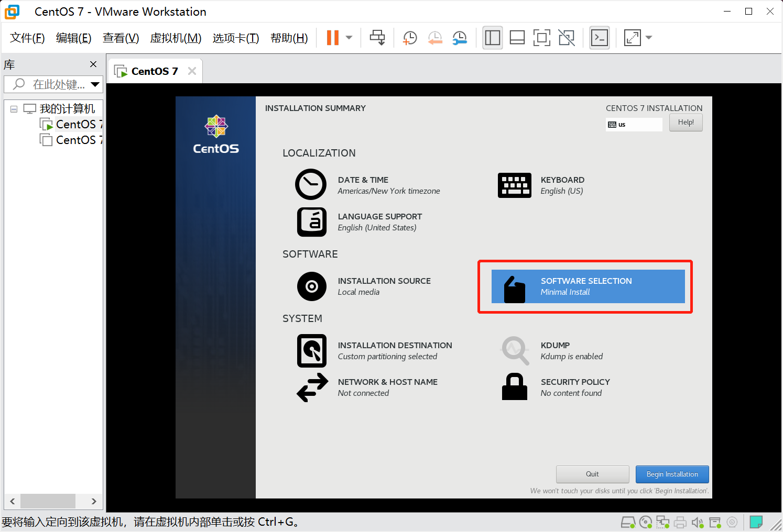This screenshot has height=532, width=783.
Task: Close the CentOS 7 tab
Action: point(192,71)
